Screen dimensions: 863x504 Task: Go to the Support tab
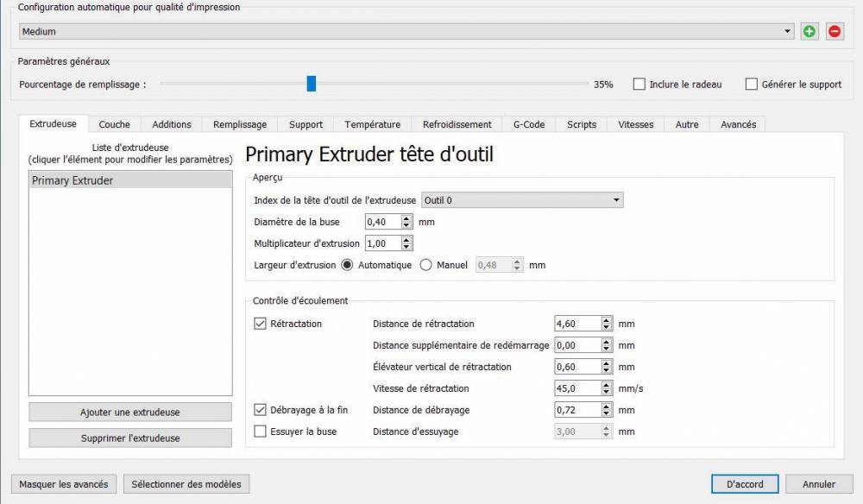(x=306, y=124)
